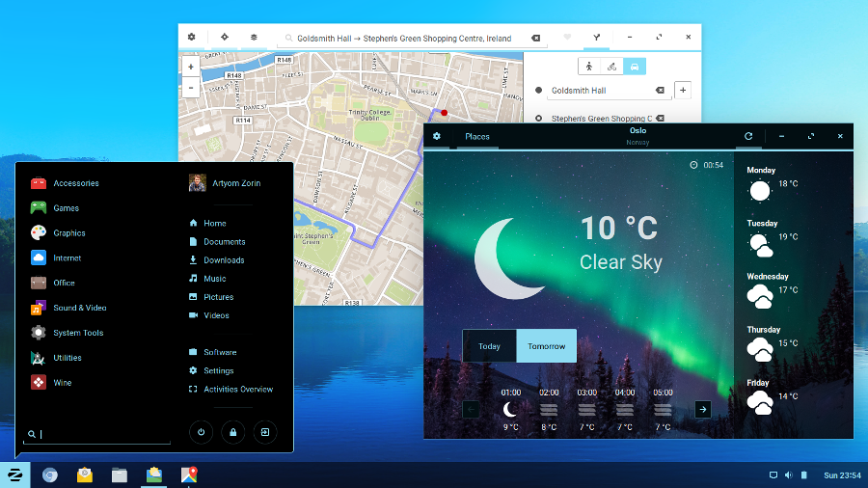Select the car driving mode in route planner
The width and height of the screenshot is (868, 488).
coord(635,66)
